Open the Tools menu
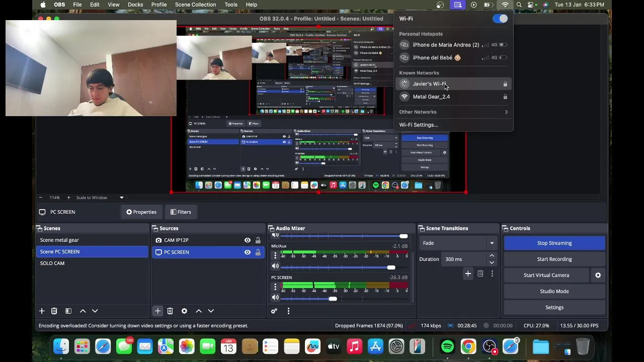 point(231,5)
